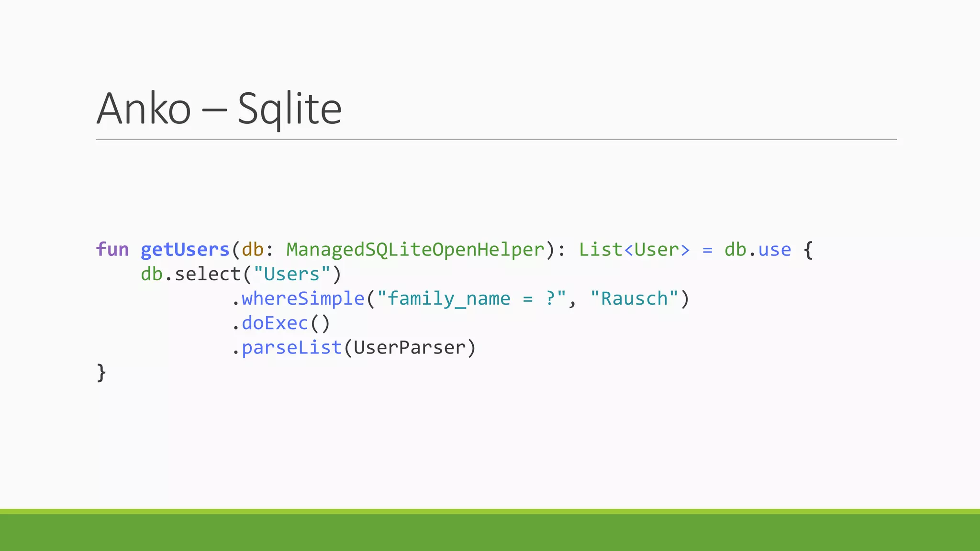Click the whereSimple method name
Viewport: 980px width, 551px height.
(x=303, y=299)
